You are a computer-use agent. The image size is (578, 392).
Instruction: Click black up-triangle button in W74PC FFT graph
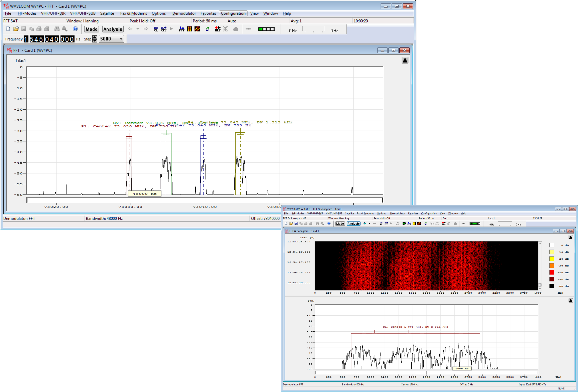pos(405,60)
